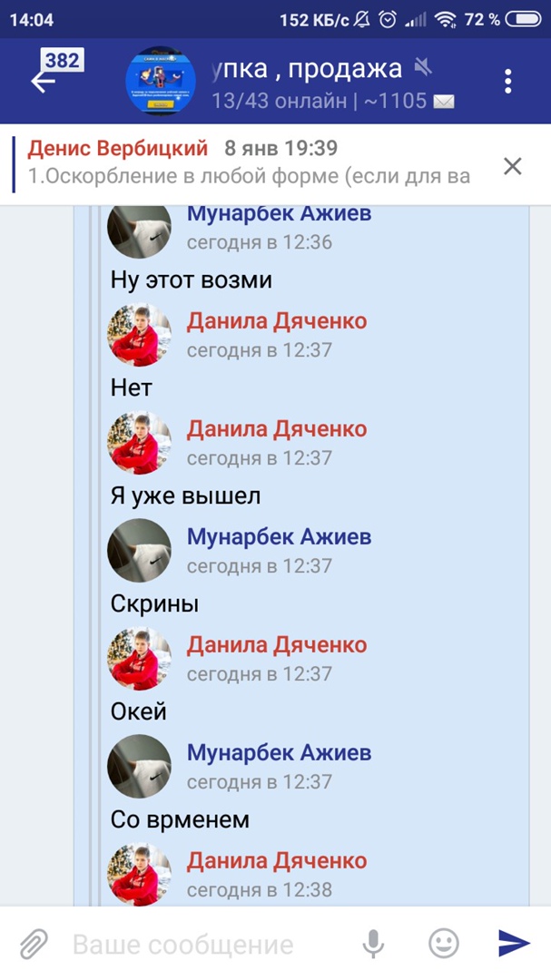
Task: Open the group chat avatar picture
Action: [x=161, y=82]
